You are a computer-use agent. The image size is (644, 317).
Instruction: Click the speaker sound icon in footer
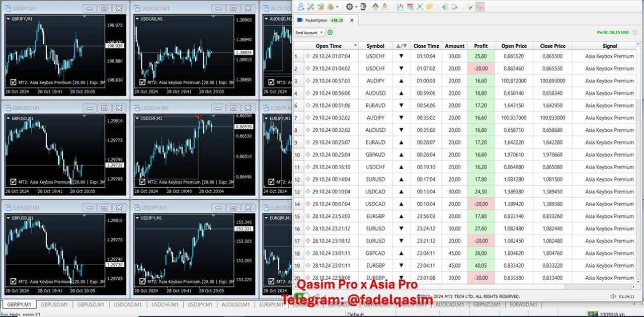click(613, 296)
